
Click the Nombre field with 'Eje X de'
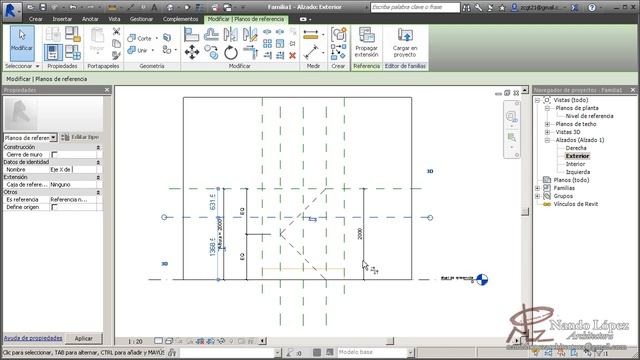[73, 169]
